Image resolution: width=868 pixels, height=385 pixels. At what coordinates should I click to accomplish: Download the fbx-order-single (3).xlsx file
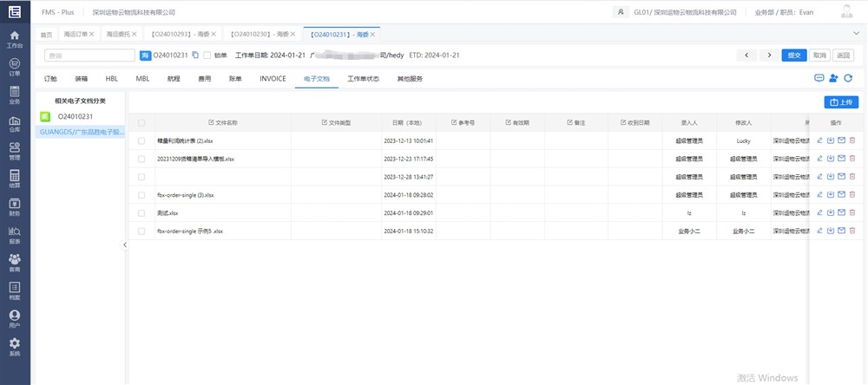click(x=831, y=195)
